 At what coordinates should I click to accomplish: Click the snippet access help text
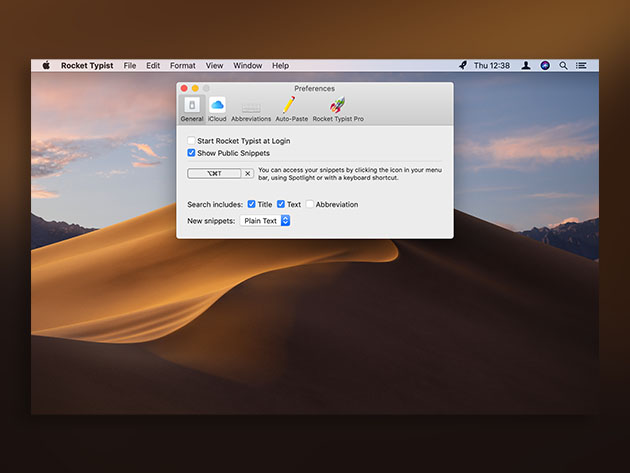coord(350,174)
